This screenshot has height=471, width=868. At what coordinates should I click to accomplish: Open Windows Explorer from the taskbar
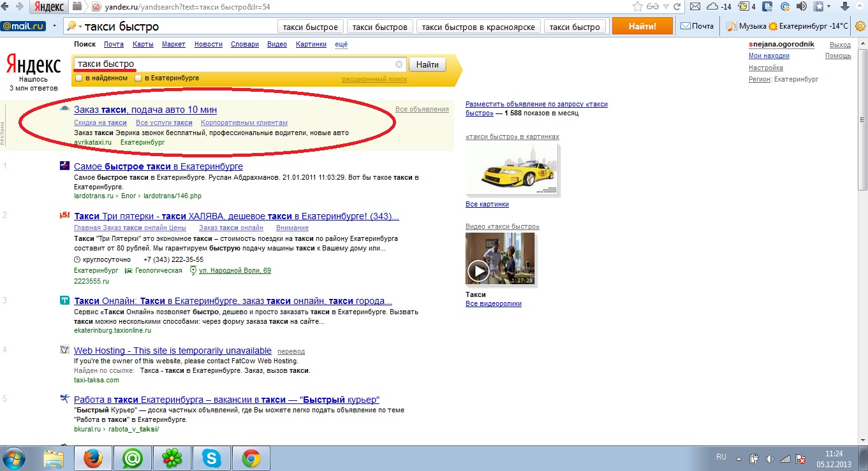(54, 458)
